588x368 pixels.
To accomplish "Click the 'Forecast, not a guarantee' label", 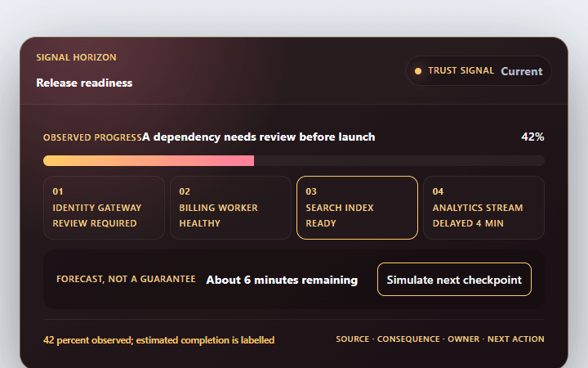I will pos(126,279).
